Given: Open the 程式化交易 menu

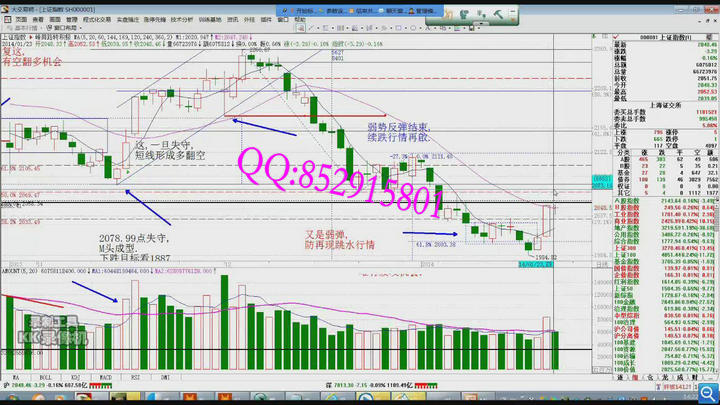Looking at the screenshot, I should pos(97,19).
